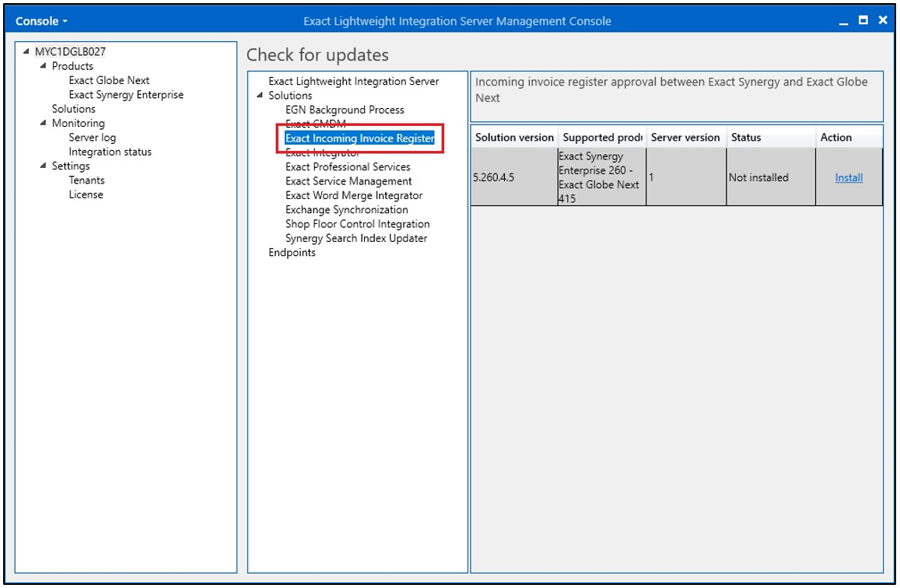Click the Supported products column header
The width and height of the screenshot is (900, 588).
[602, 138]
